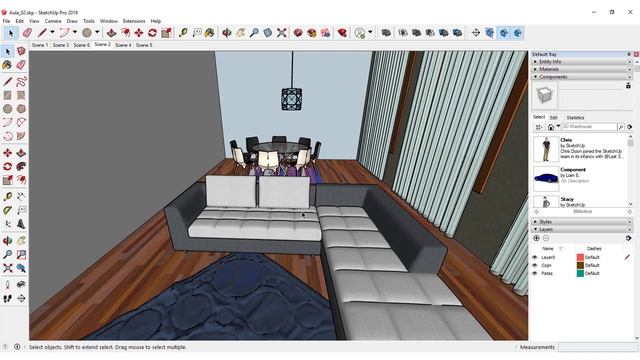Click the Zoom Extents tool in top toolbar
The image size is (640, 360).
pos(282,33)
